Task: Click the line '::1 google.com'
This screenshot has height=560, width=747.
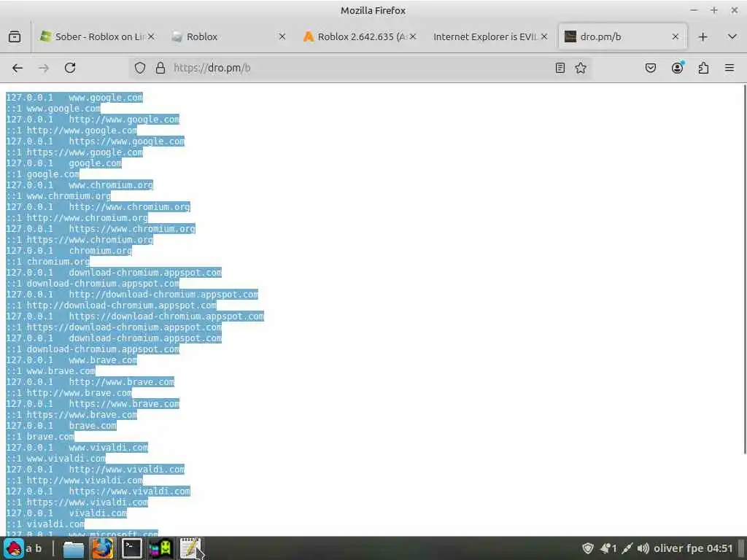Action: tap(42, 174)
